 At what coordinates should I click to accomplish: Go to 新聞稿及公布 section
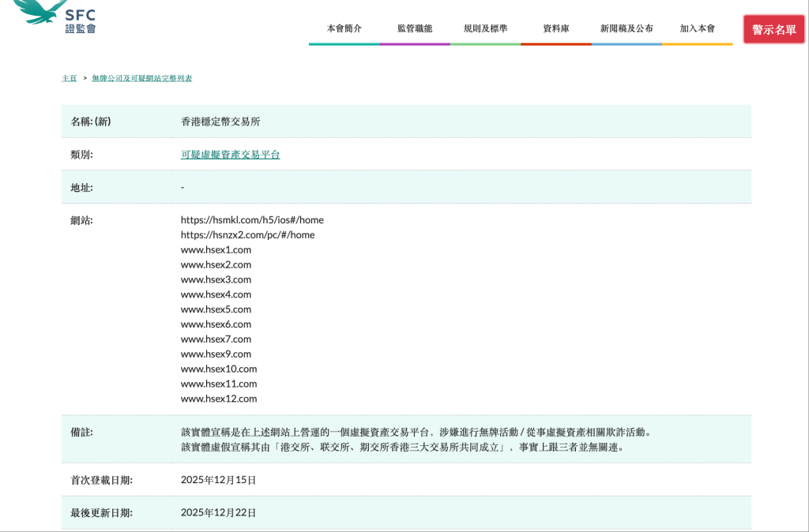pyautogui.click(x=627, y=28)
